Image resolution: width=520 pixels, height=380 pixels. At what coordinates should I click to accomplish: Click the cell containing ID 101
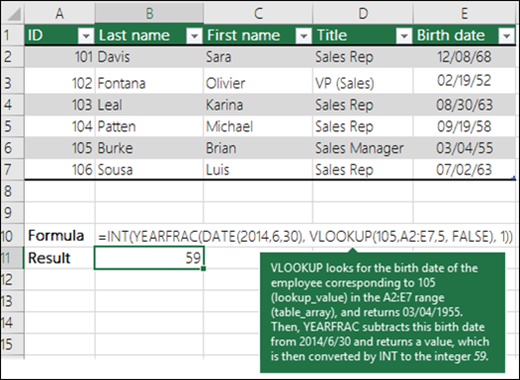60,57
